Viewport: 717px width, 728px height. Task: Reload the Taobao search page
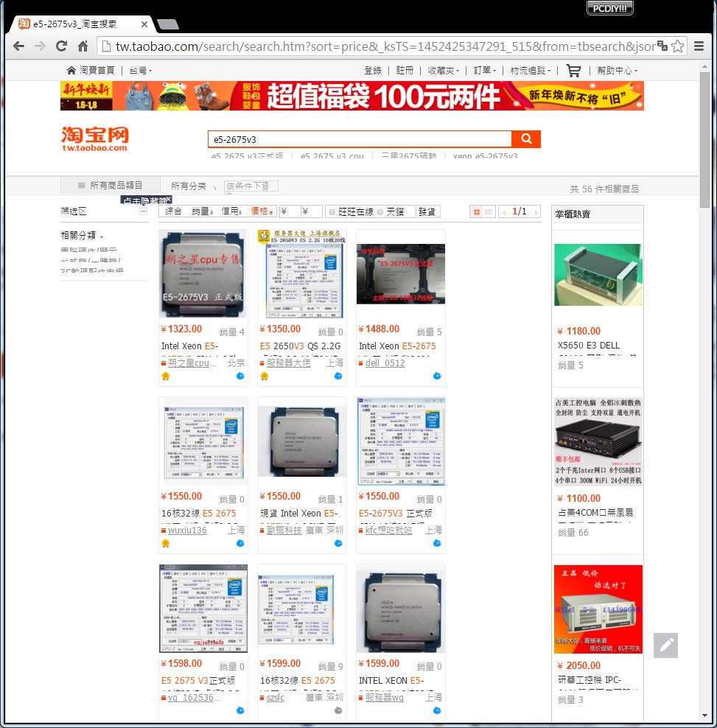click(61, 46)
